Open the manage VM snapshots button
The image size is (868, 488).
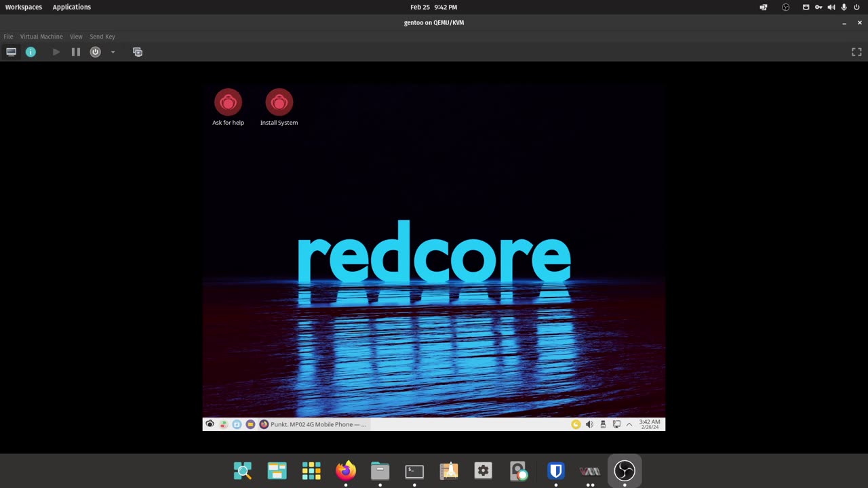138,52
